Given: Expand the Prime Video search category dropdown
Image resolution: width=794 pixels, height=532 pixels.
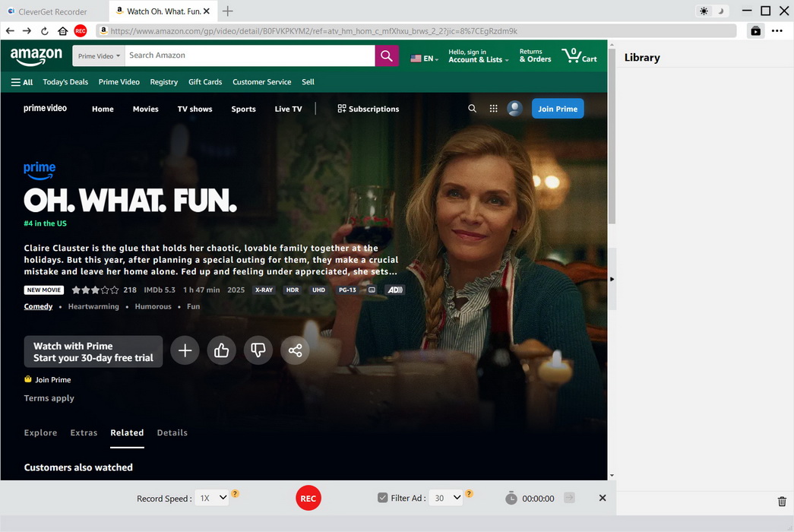Looking at the screenshot, I should (x=99, y=56).
